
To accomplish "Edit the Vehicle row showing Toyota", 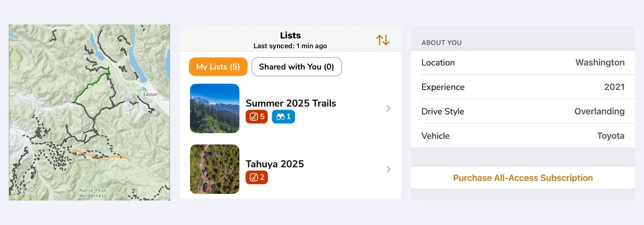I will [523, 136].
